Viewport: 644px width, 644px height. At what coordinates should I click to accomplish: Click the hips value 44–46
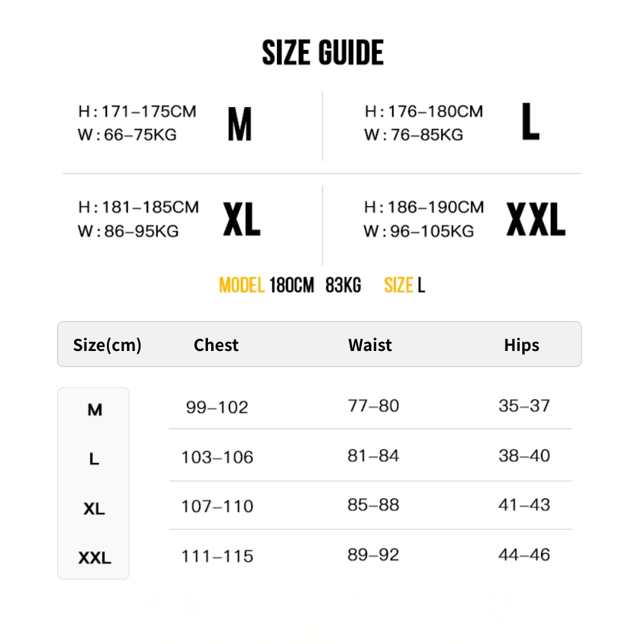click(x=524, y=554)
